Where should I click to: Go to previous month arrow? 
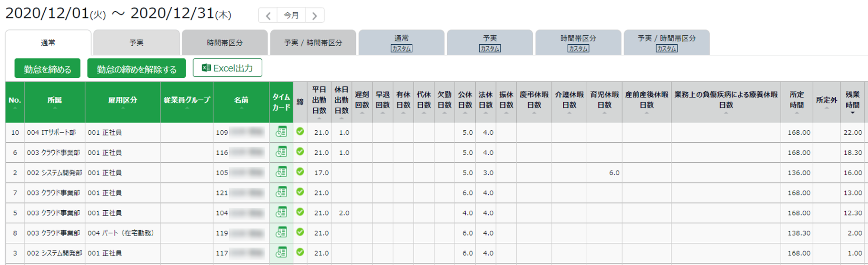tap(268, 16)
